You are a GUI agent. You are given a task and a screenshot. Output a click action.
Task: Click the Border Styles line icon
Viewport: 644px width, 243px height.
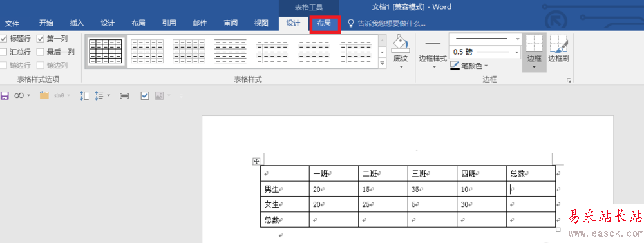[x=433, y=43]
